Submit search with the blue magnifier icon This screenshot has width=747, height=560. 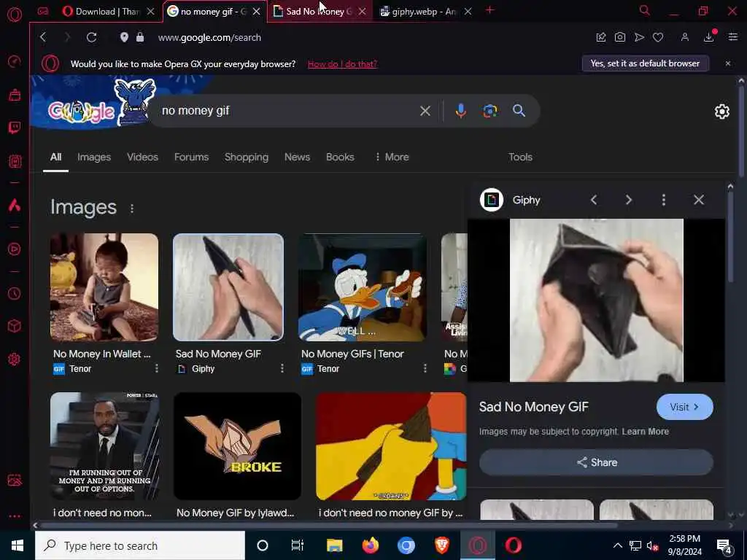(519, 111)
